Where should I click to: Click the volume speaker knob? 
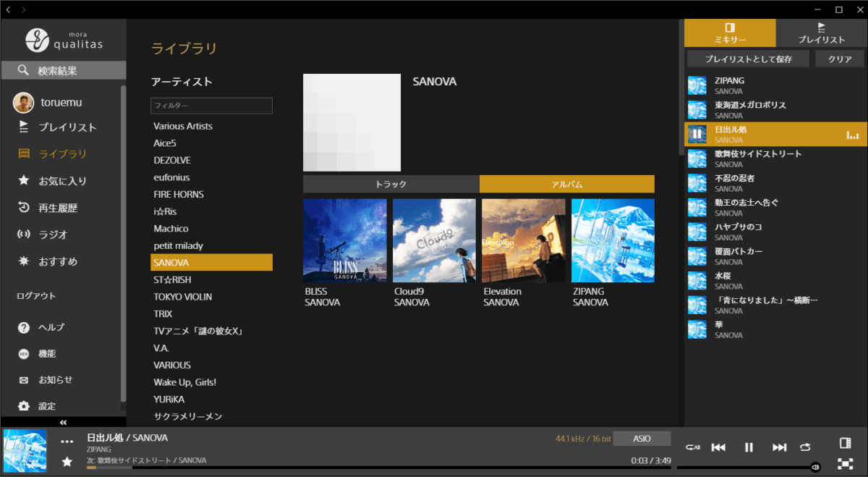[816, 468]
